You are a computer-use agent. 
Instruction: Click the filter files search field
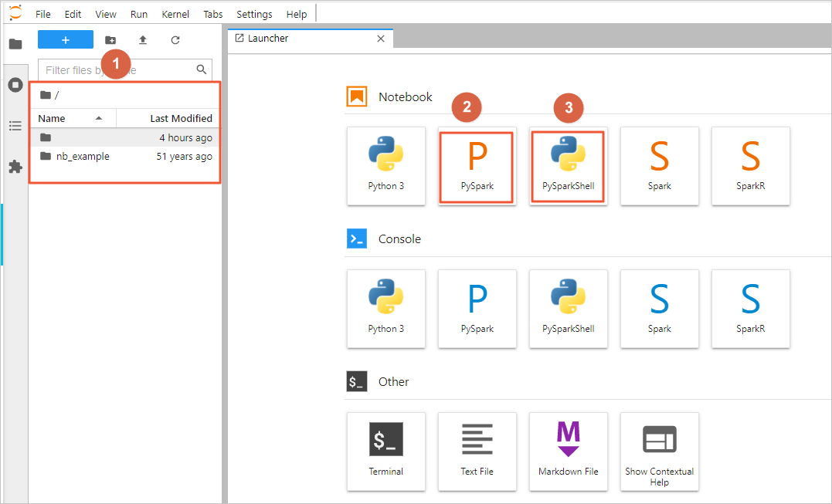coord(124,70)
